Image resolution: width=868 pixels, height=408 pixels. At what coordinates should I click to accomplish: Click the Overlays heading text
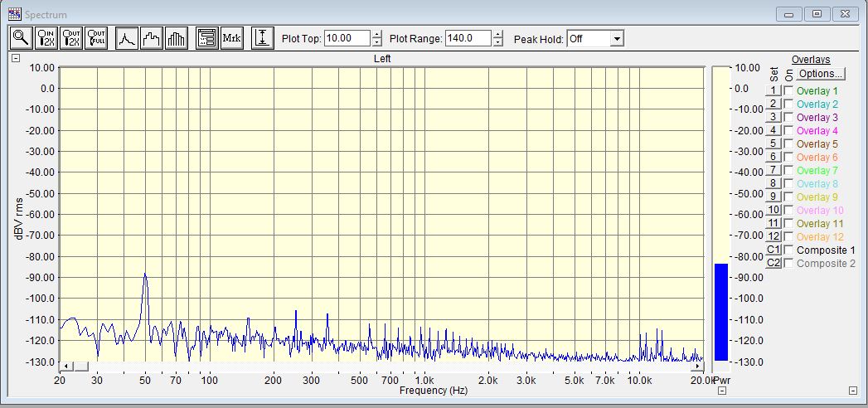click(x=811, y=59)
